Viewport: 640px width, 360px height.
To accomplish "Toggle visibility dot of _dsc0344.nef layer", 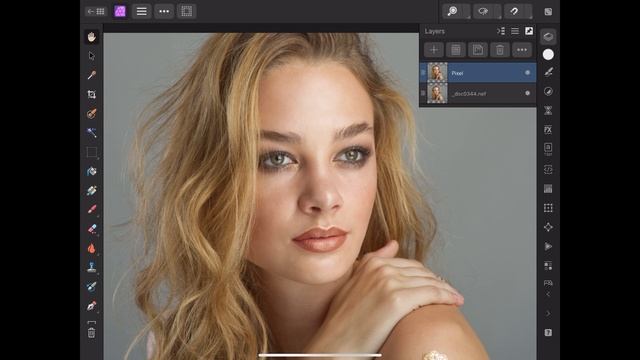I will coord(527,93).
